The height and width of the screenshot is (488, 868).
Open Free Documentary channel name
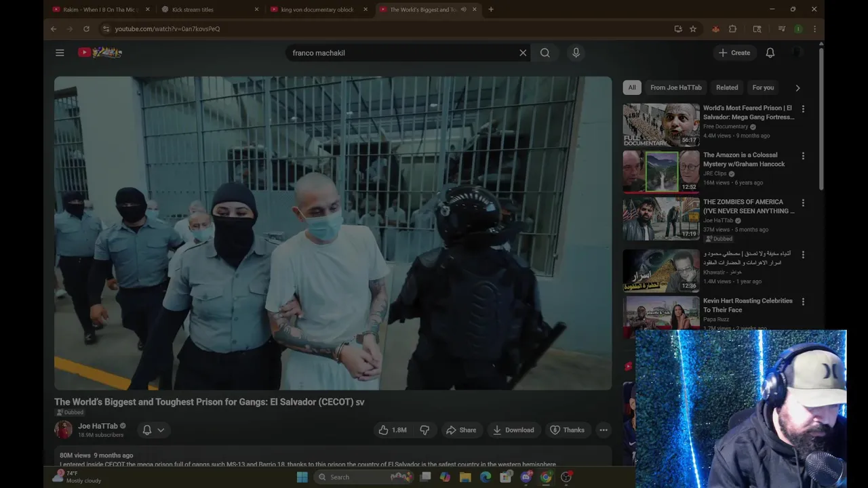point(726,127)
